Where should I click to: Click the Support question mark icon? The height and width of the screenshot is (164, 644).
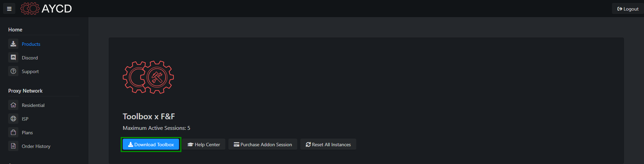click(13, 71)
